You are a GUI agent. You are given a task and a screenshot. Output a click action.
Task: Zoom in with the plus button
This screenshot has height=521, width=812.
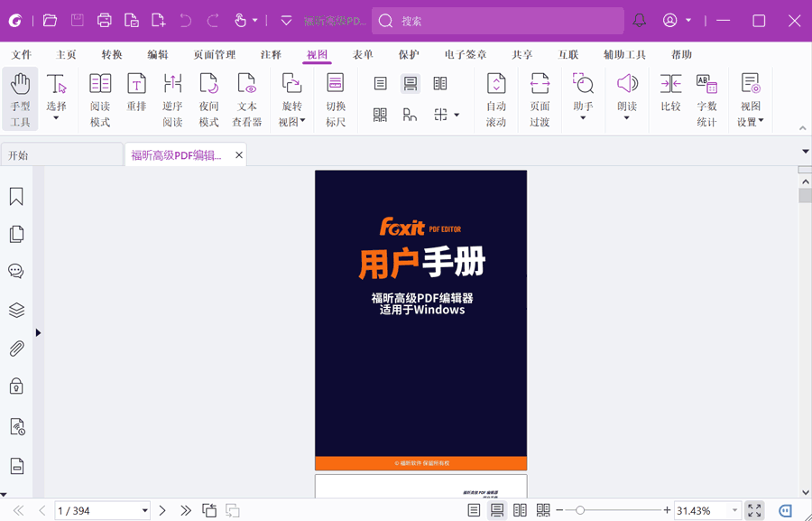point(667,511)
